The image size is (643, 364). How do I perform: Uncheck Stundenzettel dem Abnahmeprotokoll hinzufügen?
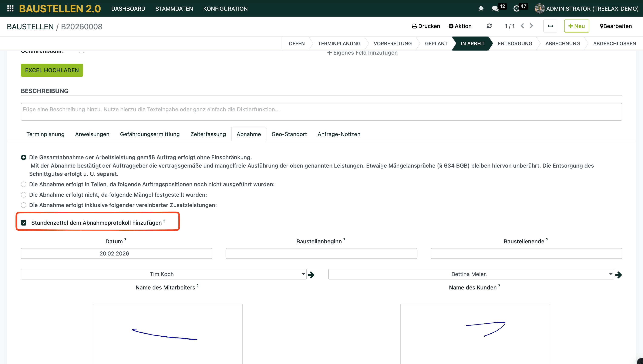point(24,223)
